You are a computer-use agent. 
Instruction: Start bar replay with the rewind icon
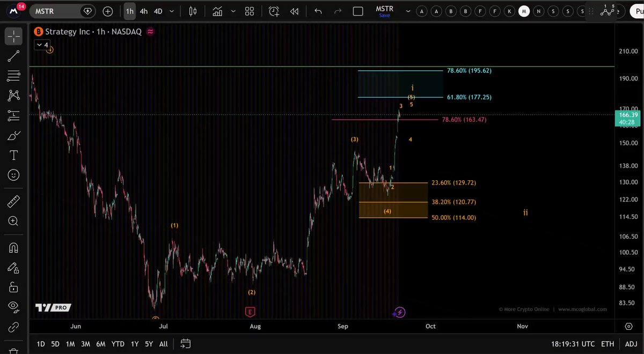[294, 11]
